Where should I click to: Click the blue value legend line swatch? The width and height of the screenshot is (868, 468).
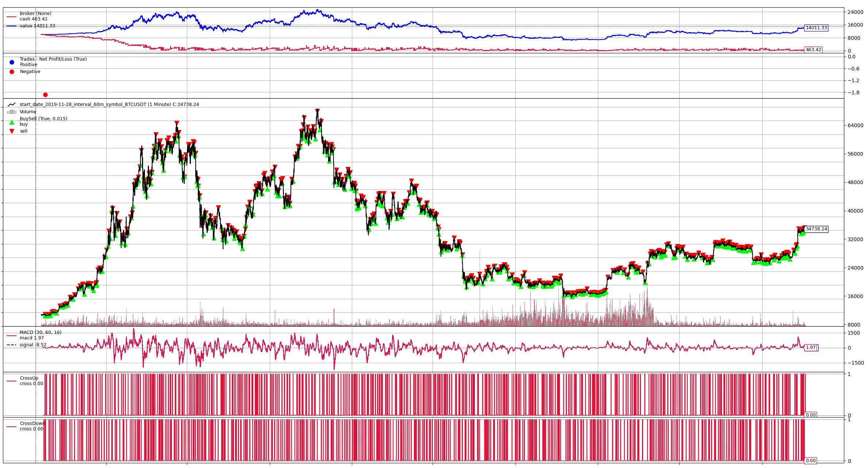[x=12, y=26]
